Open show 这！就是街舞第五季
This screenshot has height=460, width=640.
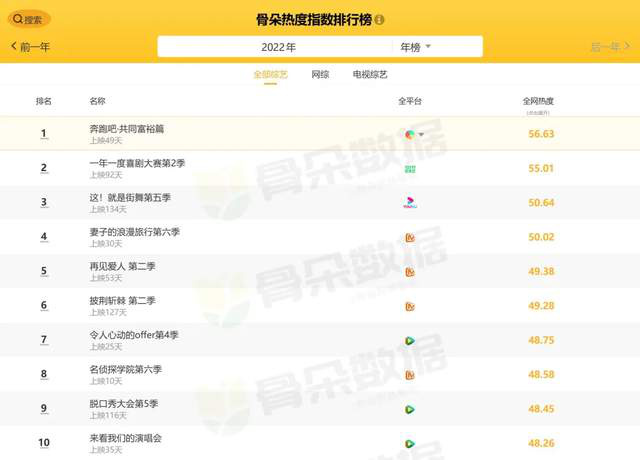pyautogui.click(x=130, y=198)
